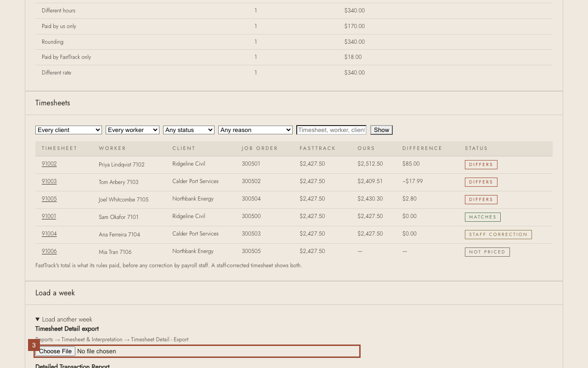The height and width of the screenshot is (368, 588).
Task: Open timesheet 91002 link
Action: tap(49, 164)
